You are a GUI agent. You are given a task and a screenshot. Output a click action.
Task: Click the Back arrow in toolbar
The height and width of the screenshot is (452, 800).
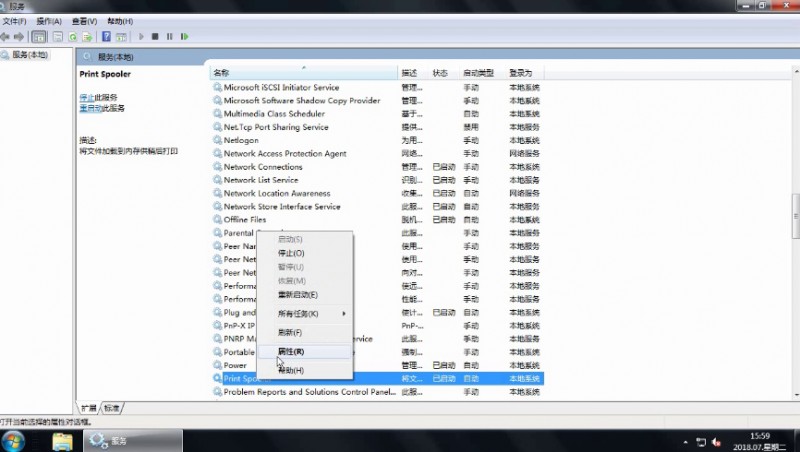tap(5, 37)
